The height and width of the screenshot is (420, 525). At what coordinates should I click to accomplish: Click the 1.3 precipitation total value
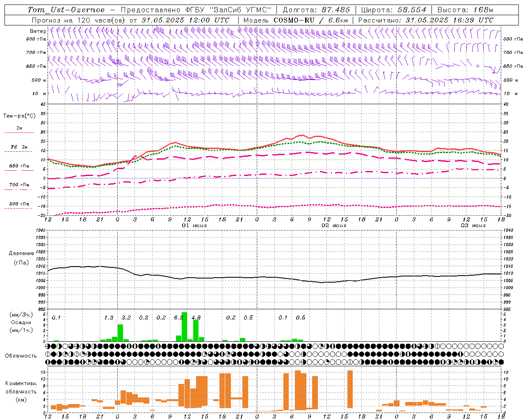(x=109, y=318)
